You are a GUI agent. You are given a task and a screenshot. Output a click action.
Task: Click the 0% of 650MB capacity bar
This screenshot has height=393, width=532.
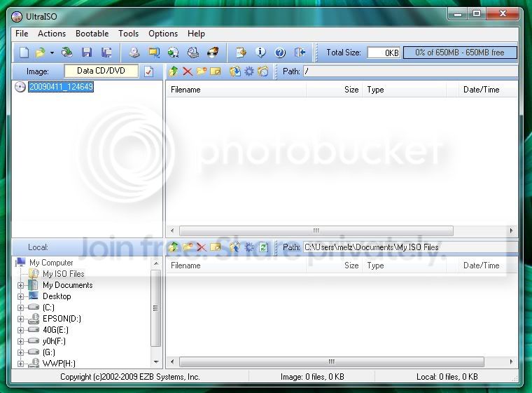pos(460,53)
